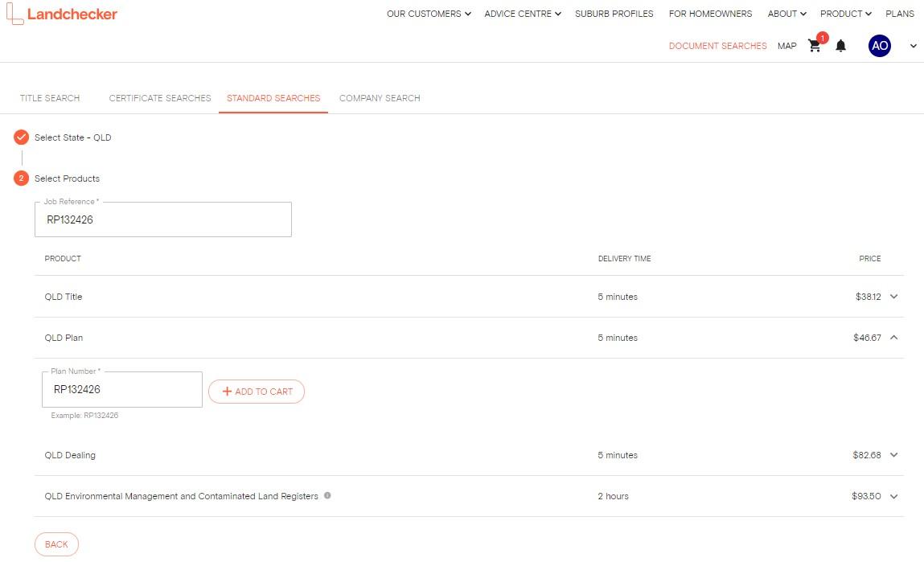Select the Standard Searches tab

click(273, 98)
